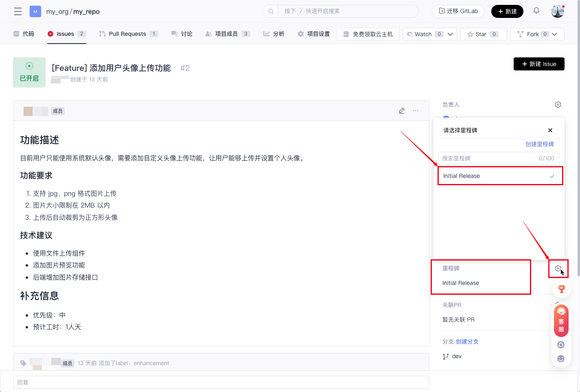Image resolution: width=580 pixels, height=392 pixels.
Task: Click the notification bell icon
Action: [x=536, y=11]
